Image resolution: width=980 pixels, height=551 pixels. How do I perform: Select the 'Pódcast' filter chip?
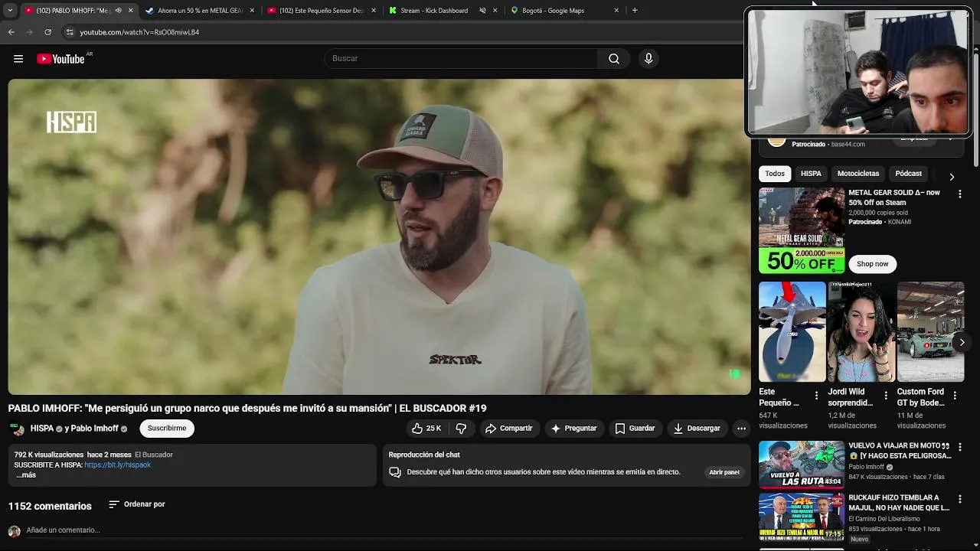pos(909,174)
